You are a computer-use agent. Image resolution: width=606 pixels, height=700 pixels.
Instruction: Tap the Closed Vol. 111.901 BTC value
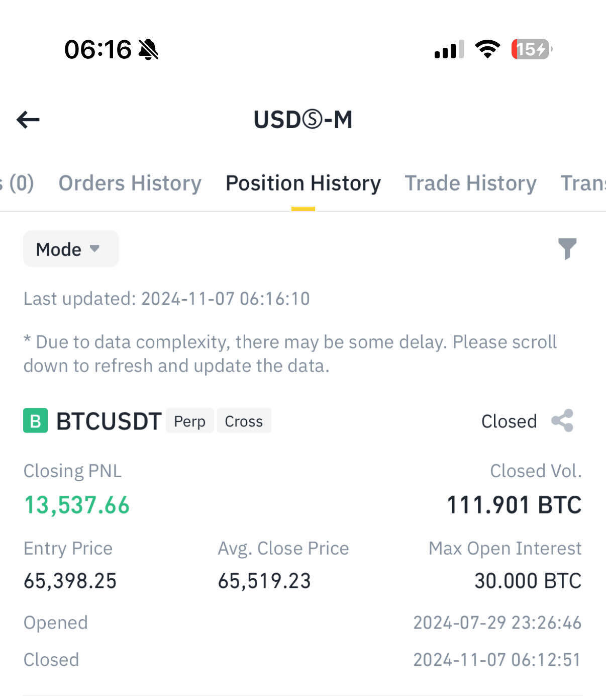[514, 505]
